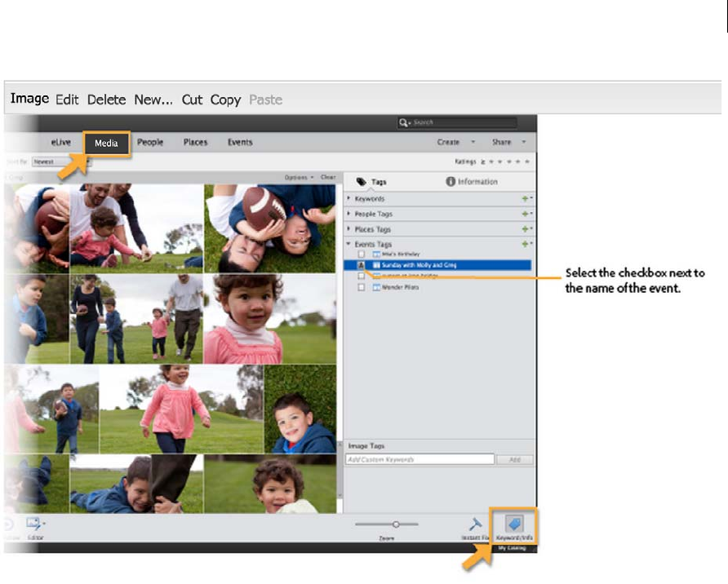The width and height of the screenshot is (728, 584).
Task: Switch to the Information panel tab
Action: pos(472,182)
